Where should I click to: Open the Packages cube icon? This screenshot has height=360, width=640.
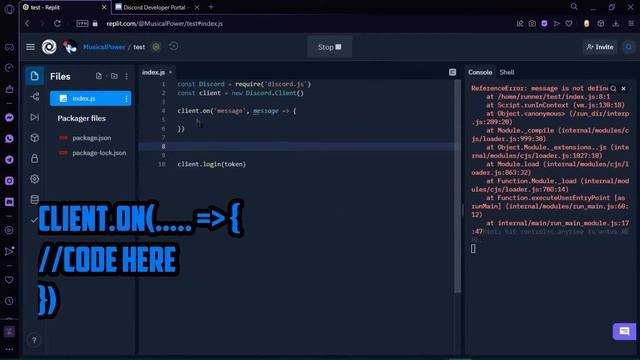point(35,138)
